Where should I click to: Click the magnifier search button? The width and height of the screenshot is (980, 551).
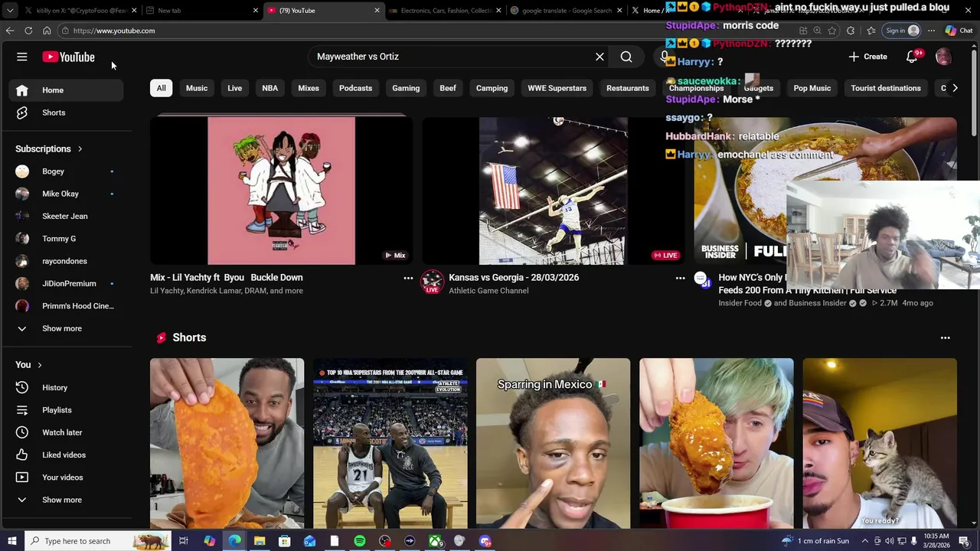tap(626, 57)
